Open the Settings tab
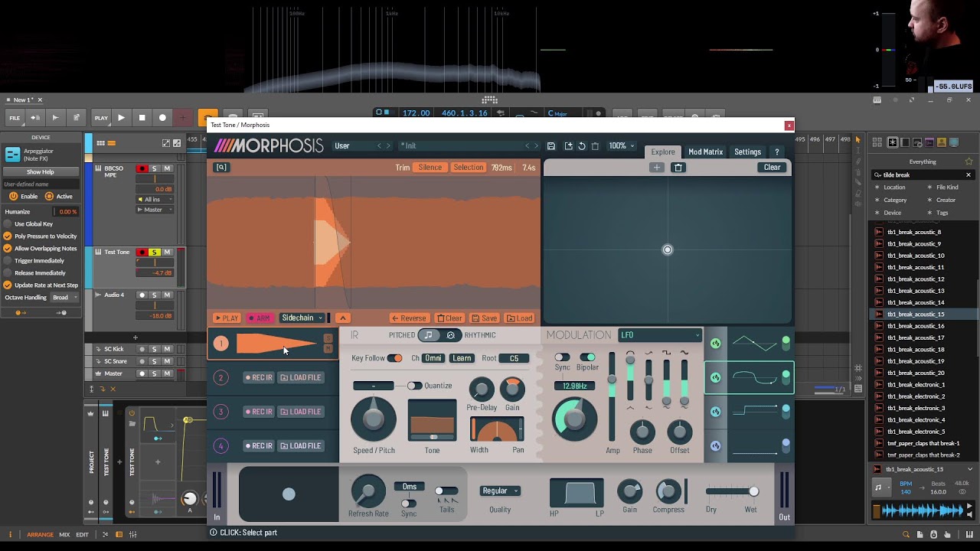The height and width of the screenshot is (551, 980). pyautogui.click(x=747, y=152)
